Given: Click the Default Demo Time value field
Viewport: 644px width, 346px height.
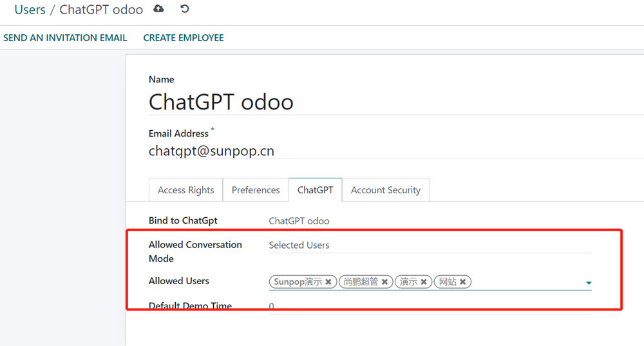Looking at the screenshot, I should click(272, 306).
